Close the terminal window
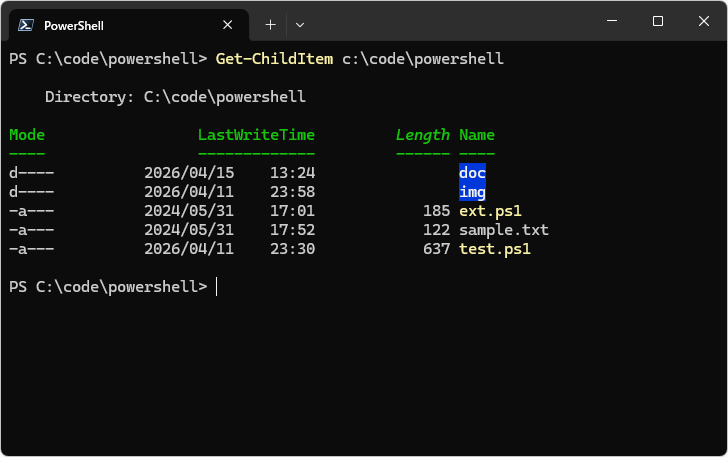 [x=703, y=21]
